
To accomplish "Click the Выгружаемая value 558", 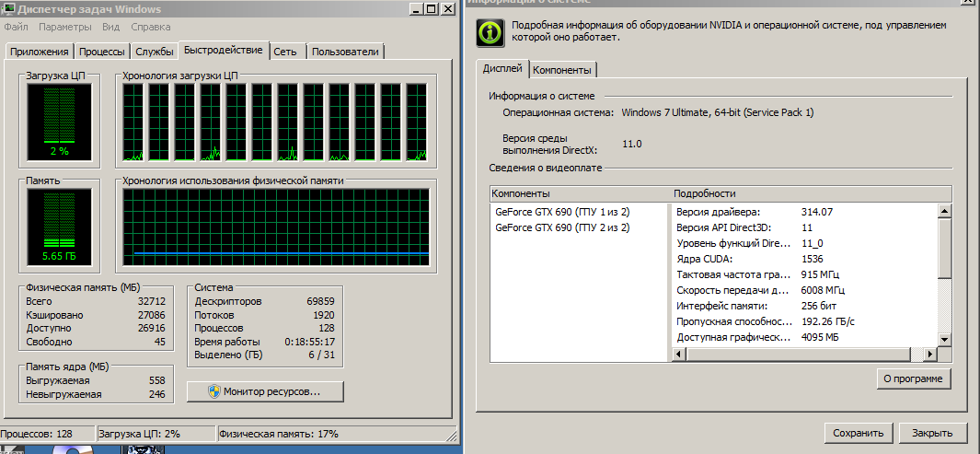I will pos(156,381).
